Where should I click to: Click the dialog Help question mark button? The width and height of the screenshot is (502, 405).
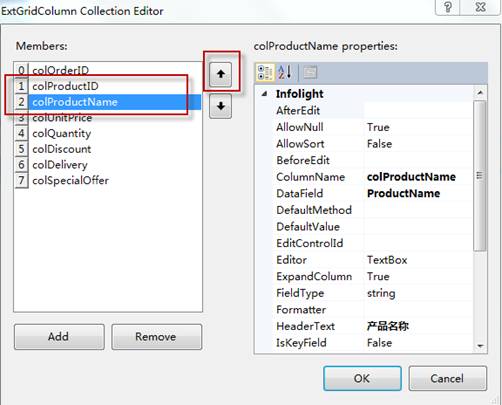[x=448, y=7]
